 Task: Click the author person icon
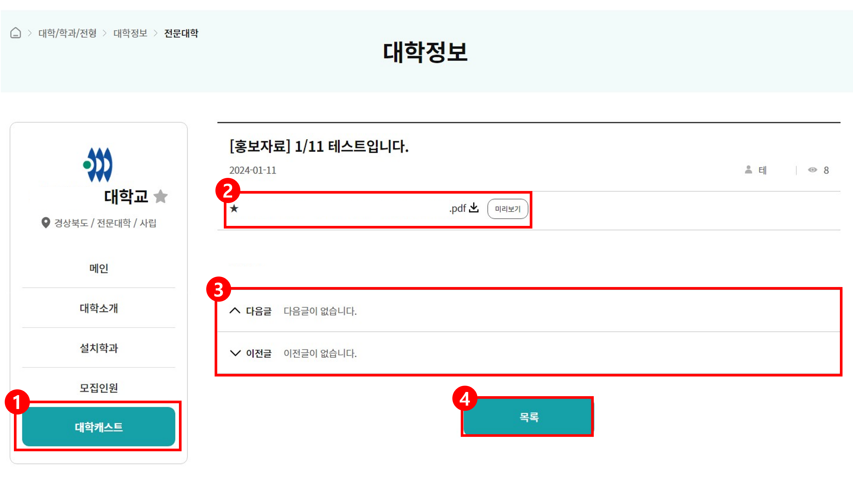point(748,170)
